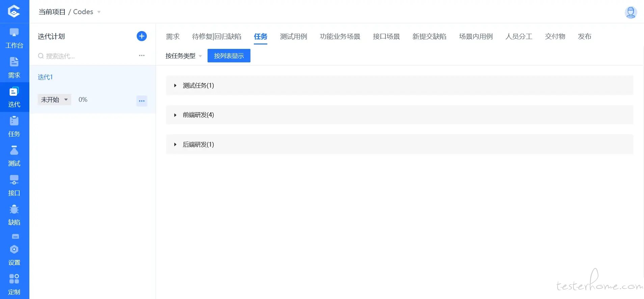Switch to the 新提交缺陷 tab
Image resolution: width=644 pixels, height=299 pixels.
[x=429, y=36]
